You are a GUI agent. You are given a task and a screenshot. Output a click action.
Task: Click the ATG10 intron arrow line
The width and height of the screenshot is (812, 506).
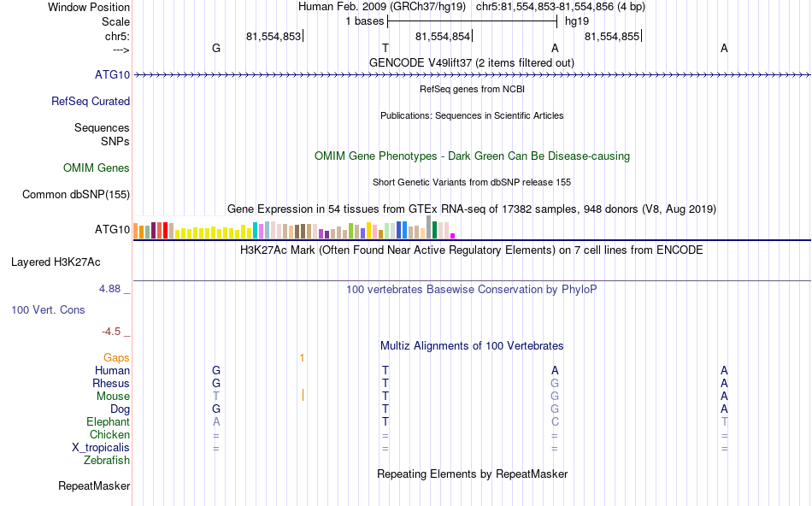tap(472, 75)
